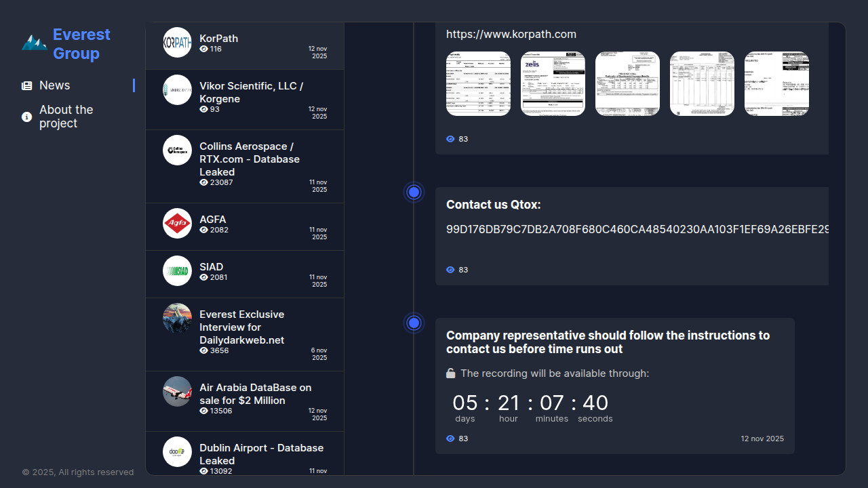The width and height of the screenshot is (868, 488).
Task: Click the Collins Aerospace logo avatar
Action: tap(178, 150)
